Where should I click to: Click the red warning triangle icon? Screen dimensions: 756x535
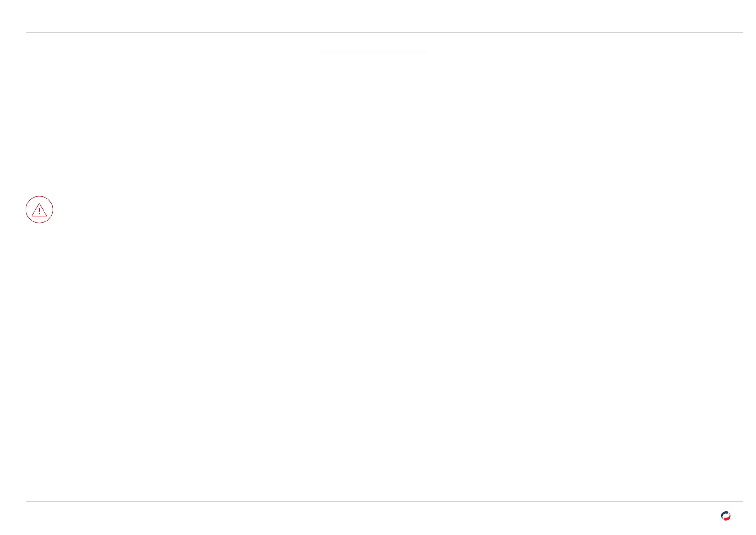(x=39, y=210)
